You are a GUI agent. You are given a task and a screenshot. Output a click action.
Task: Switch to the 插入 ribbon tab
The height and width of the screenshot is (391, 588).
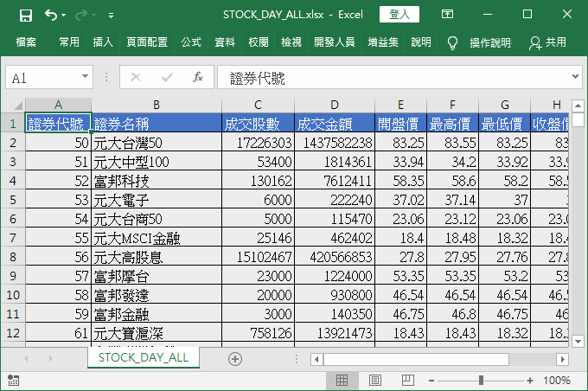(x=103, y=42)
